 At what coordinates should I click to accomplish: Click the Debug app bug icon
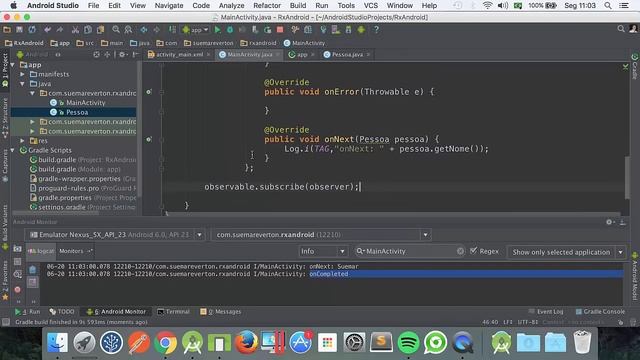(x=230, y=29)
